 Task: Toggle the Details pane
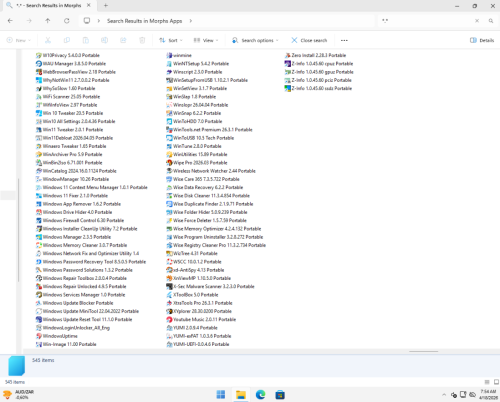point(482,40)
